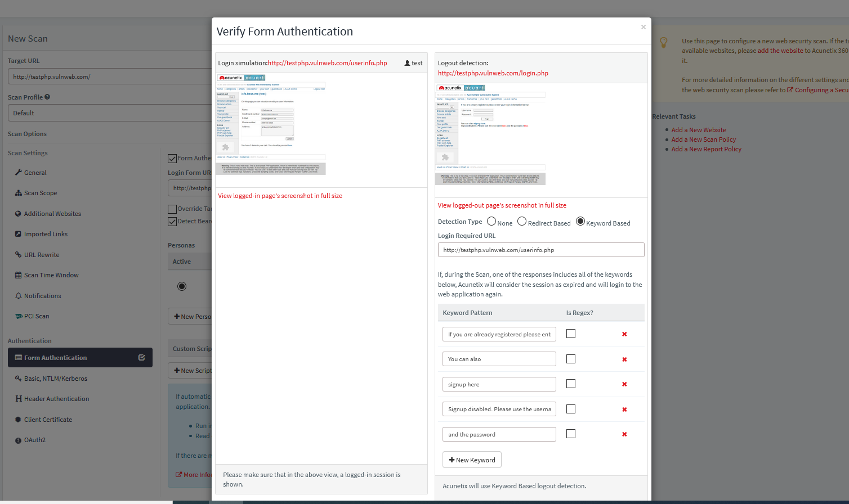Toggle regex for 'and the password' keyword
This screenshot has width=849, height=504.
pyautogui.click(x=571, y=434)
